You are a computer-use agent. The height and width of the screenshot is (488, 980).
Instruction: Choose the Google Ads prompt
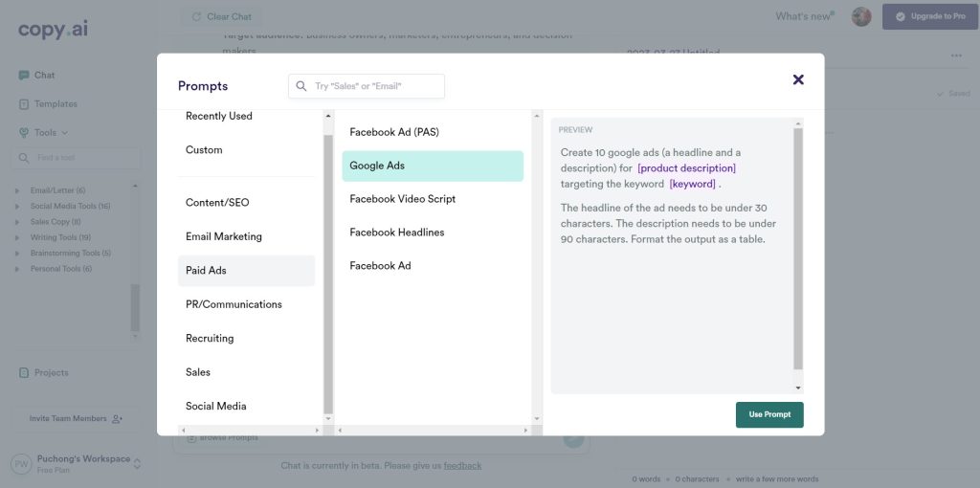click(433, 166)
